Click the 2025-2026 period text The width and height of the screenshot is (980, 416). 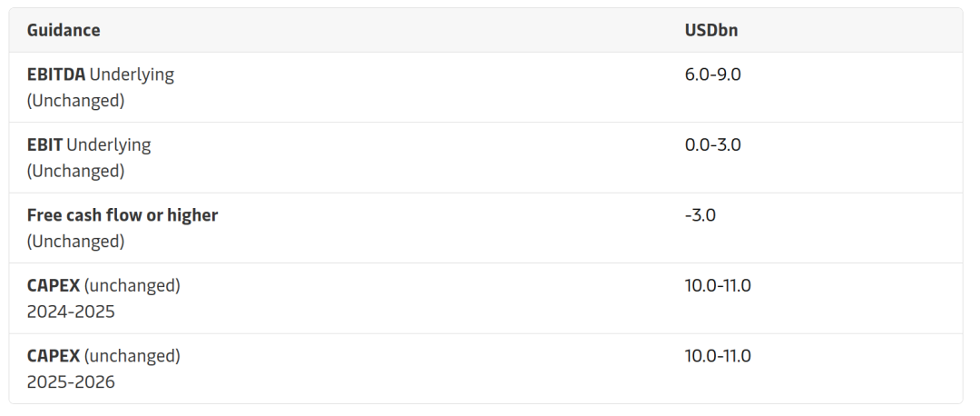[71, 382]
